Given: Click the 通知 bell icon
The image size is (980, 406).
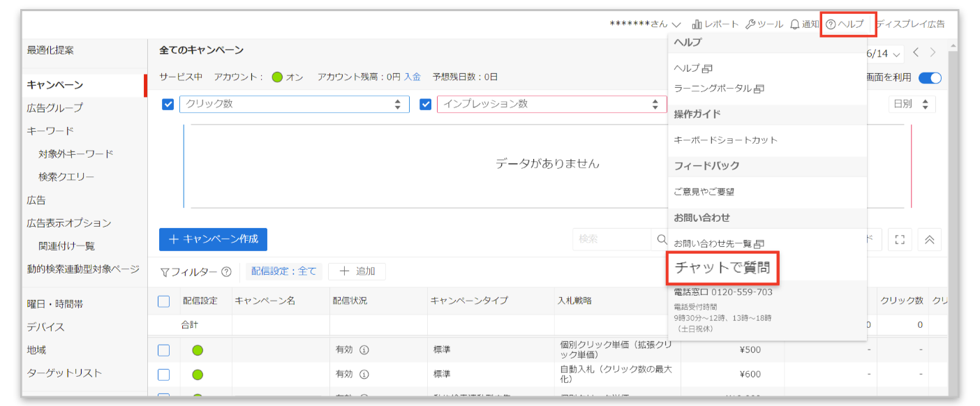Looking at the screenshot, I should pyautogui.click(x=795, y=24).
